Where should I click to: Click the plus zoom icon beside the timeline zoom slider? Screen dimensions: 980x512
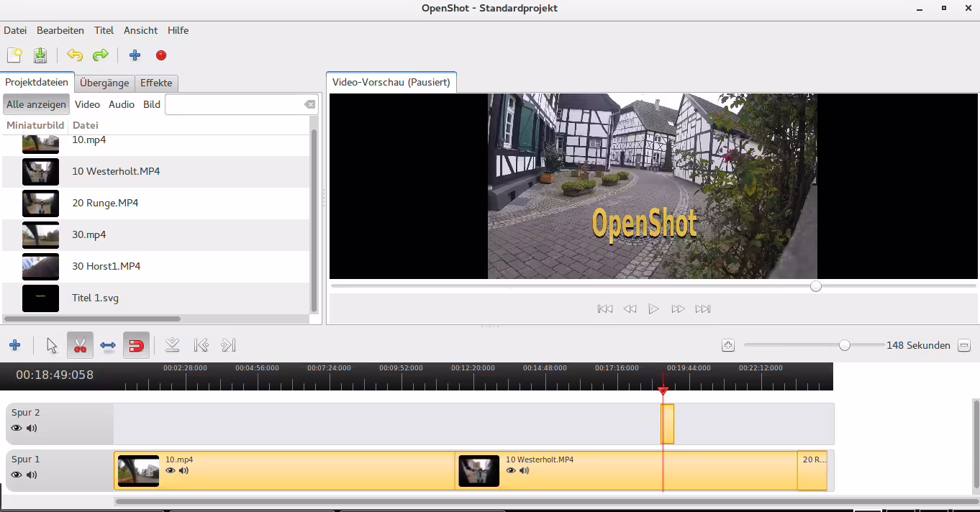[x=728, y=346]
